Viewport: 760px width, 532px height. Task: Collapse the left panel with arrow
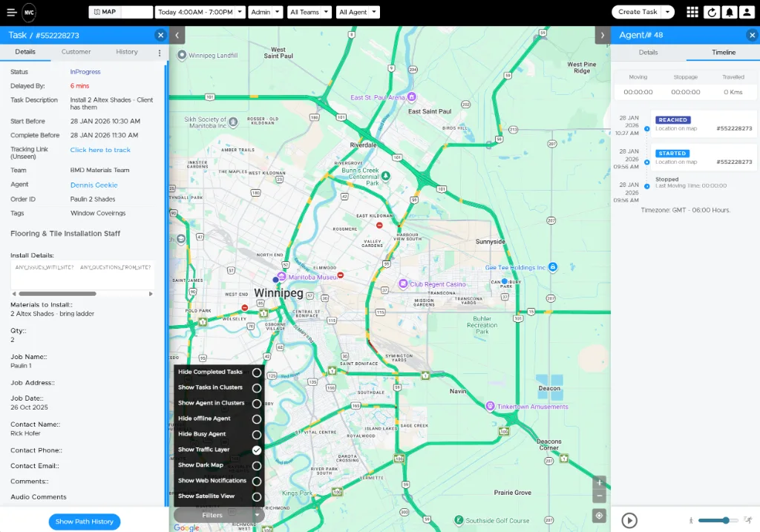tap(177, 35)
